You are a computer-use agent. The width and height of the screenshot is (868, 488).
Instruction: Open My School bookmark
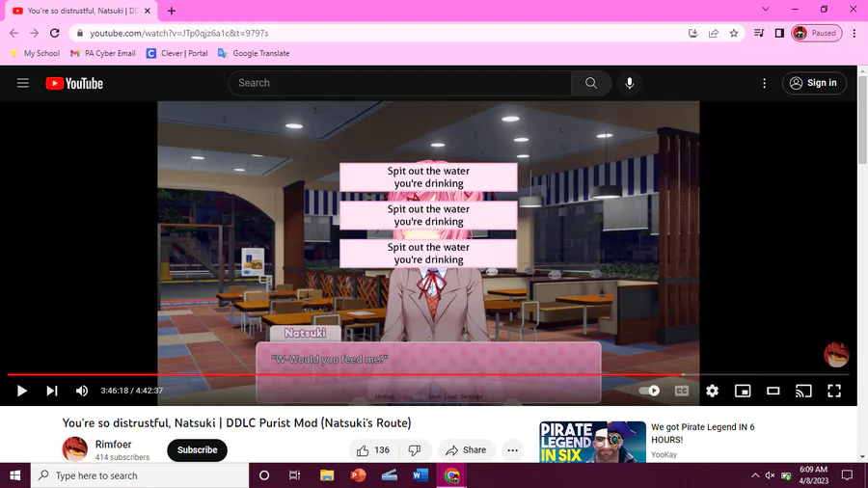tap(35, 53)
